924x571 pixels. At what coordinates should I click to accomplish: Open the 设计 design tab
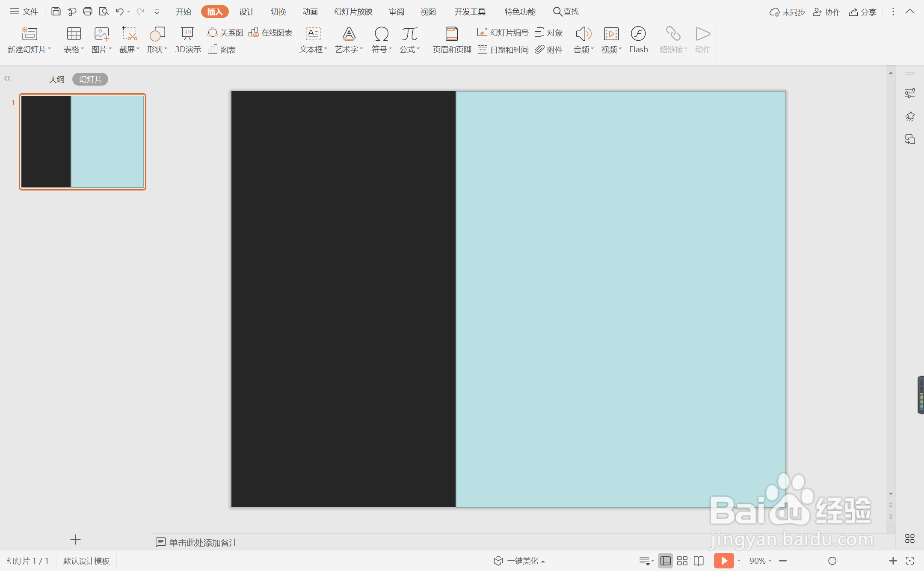(246, 12)
